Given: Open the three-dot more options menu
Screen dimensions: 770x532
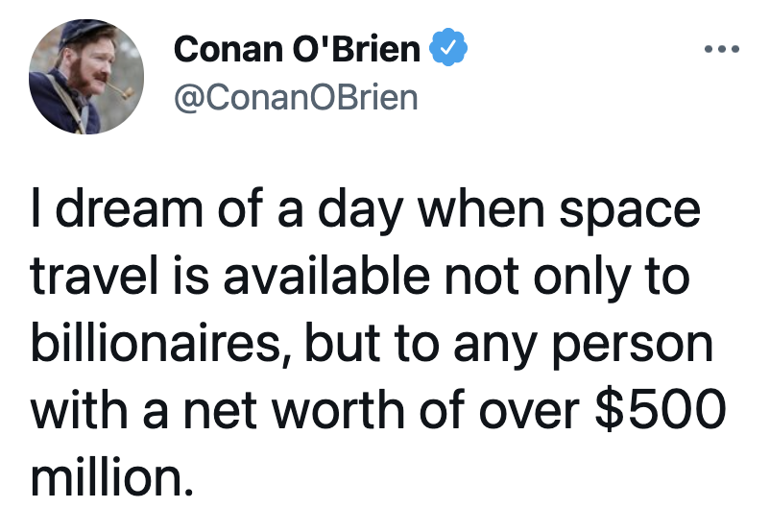Looking at the screenshot, I should (721, 49).
